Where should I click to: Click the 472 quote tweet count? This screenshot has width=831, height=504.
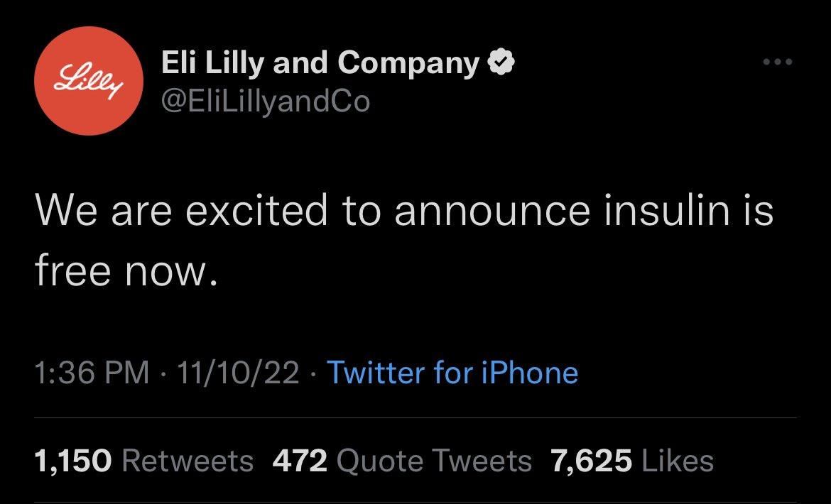point(300,461)
